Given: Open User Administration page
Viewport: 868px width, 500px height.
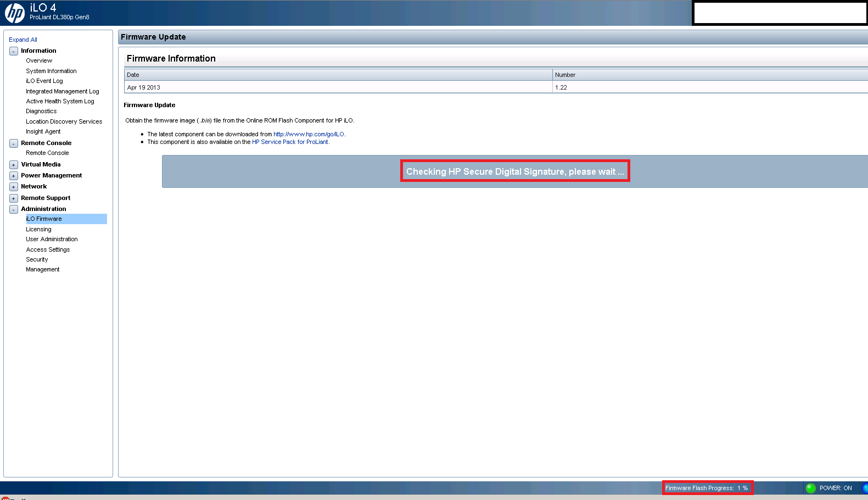Looking at the screenshot, I should coord(52,239).
